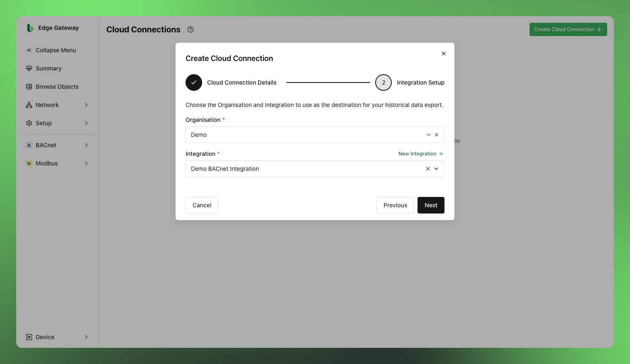The height and width of the screenshot is (364, 630).
Task: Go back with the Previous button
Action: 395,205
